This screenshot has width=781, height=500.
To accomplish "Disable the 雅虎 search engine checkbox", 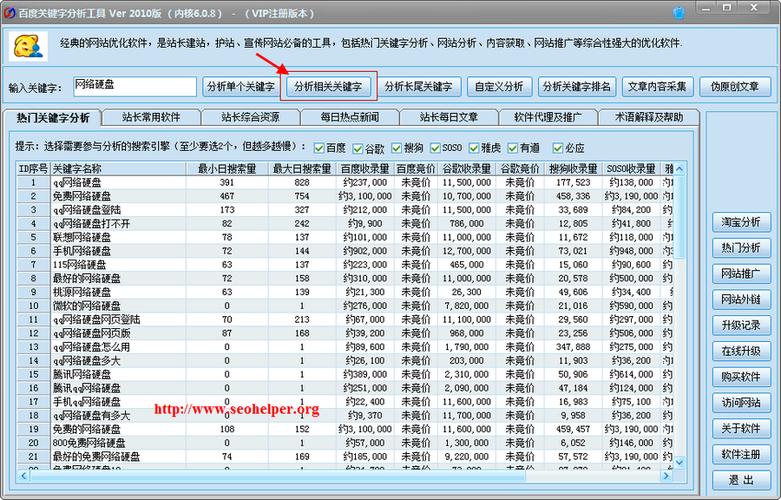I will pyautogui.click(x=474, y=148).
